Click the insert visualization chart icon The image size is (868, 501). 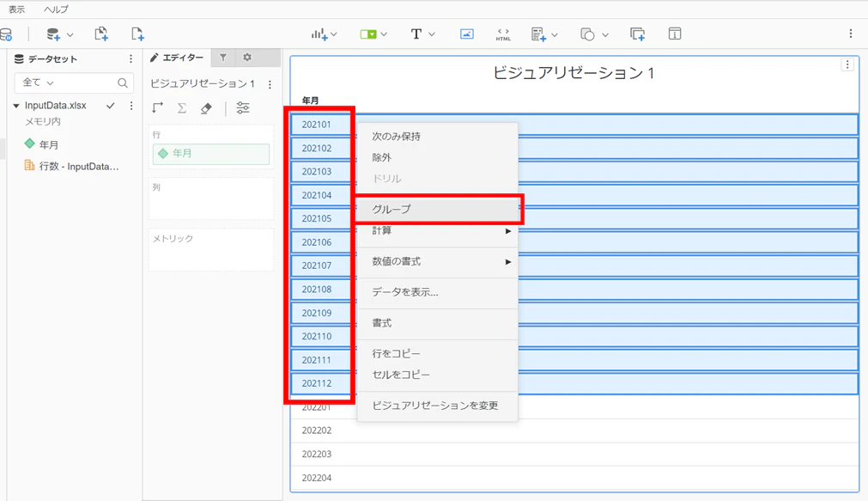point(319,34)
